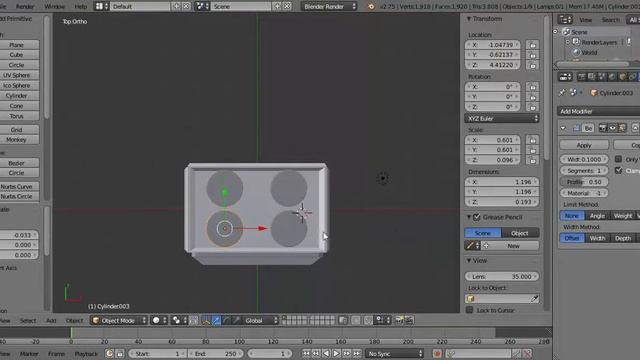Lock the Location Z value

pos(532,65)
